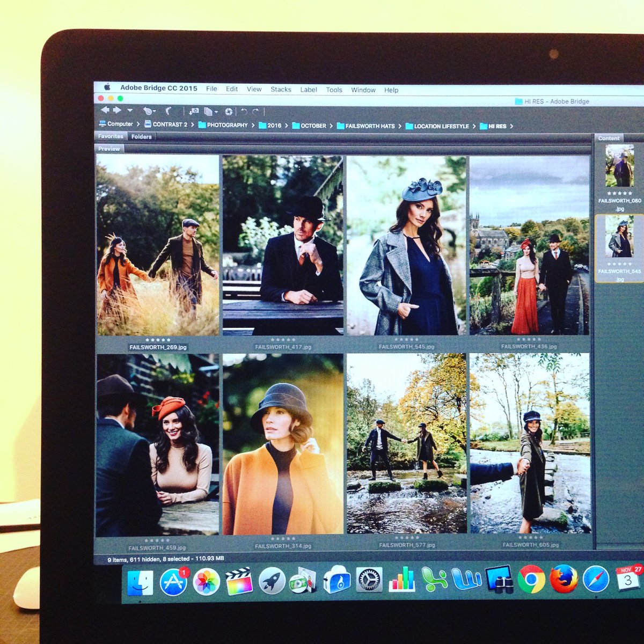Open the Apple menu

107,87
